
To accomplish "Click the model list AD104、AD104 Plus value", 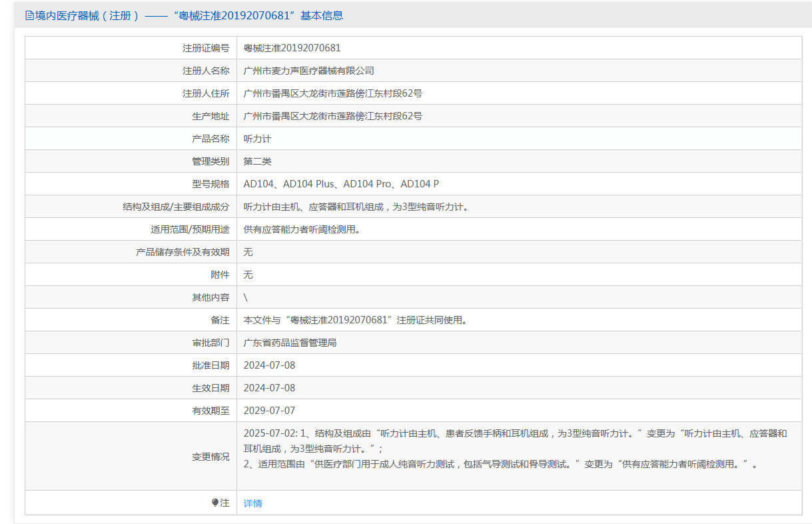I will [341, 184].
